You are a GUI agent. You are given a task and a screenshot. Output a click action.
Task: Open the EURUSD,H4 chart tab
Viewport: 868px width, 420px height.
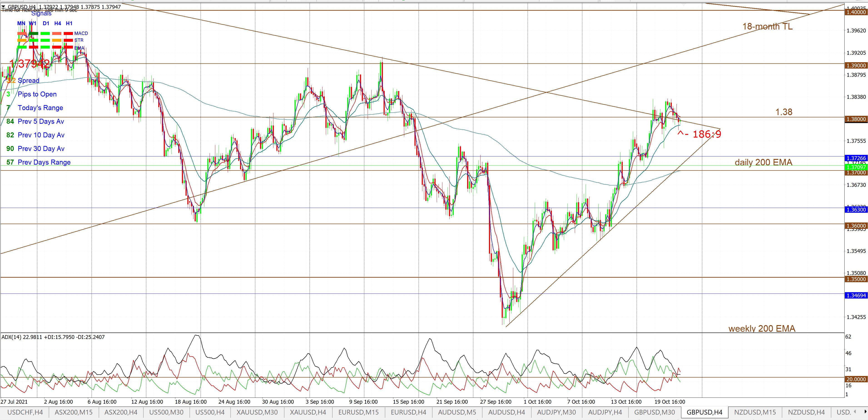pyautogui.click(x=408, y=412)
